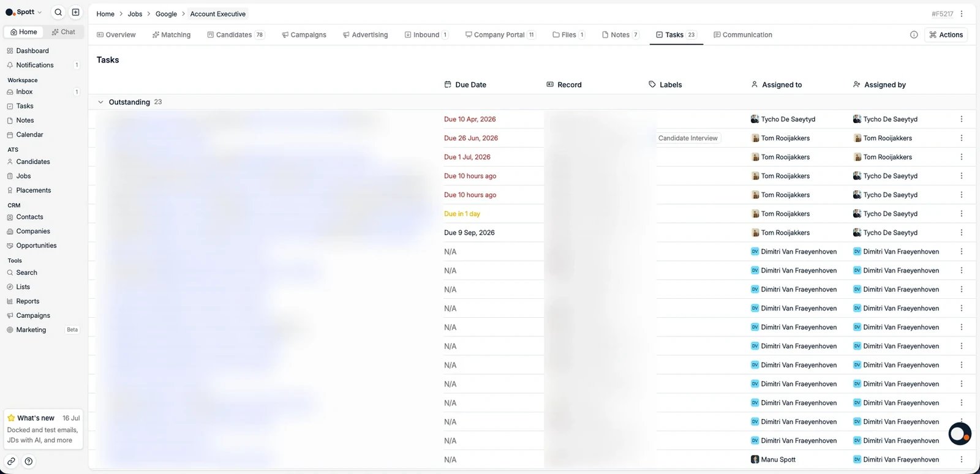Open the Actions button
Viewport: 980px width, 474px height.
tap(946, 35)
